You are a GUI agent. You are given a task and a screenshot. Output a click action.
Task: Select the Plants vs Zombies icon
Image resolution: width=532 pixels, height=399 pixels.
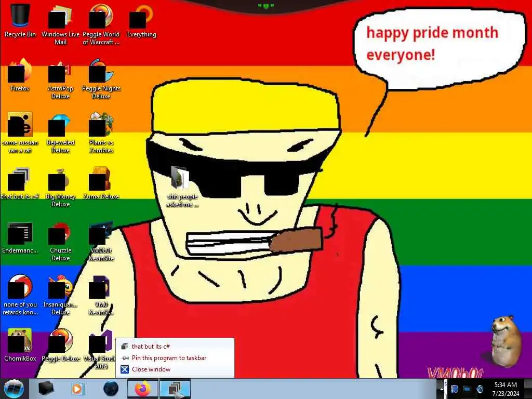pyautogui.click(x=101, y=132)
